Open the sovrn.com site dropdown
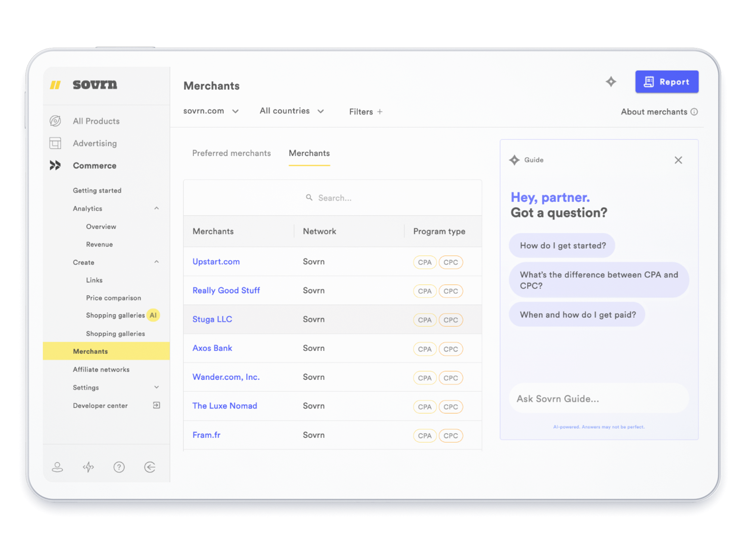This screenshot has width=747, height=560. click(x=211, y=111)
